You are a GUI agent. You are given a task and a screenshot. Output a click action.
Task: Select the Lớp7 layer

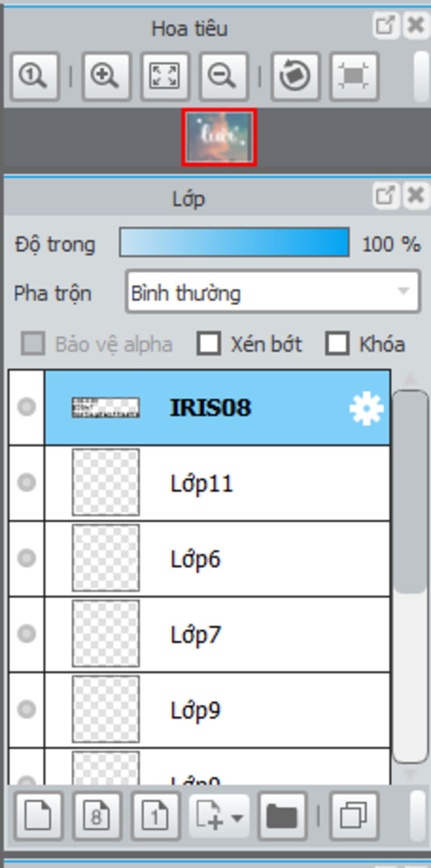217,634
